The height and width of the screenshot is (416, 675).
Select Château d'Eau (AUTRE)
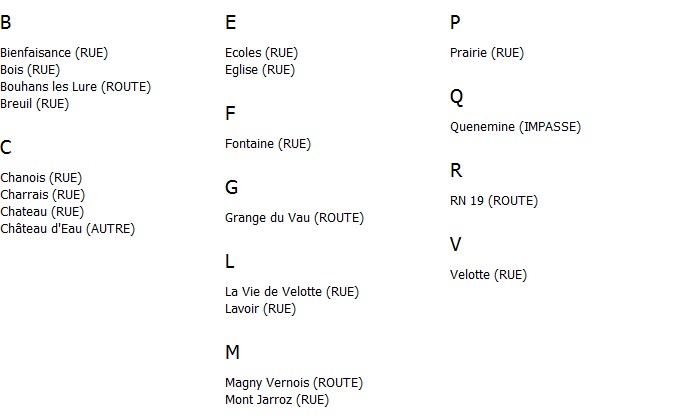pyautogui.click(x=68, y=229)
